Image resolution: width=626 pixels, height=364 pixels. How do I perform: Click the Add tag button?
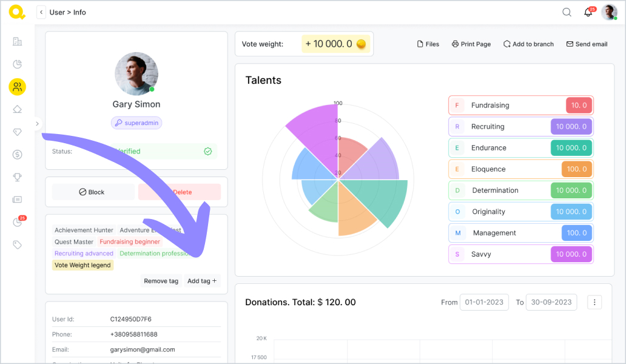pos(201,281)
